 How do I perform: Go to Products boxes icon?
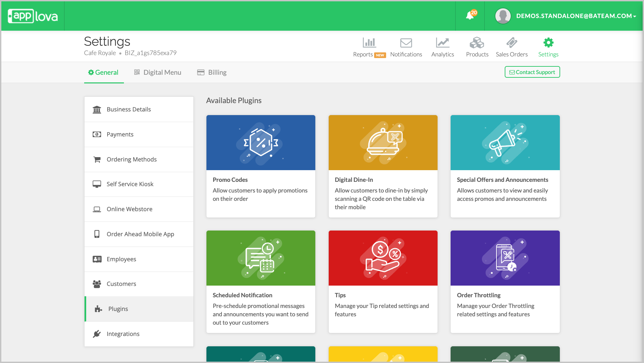coord(477,43)
